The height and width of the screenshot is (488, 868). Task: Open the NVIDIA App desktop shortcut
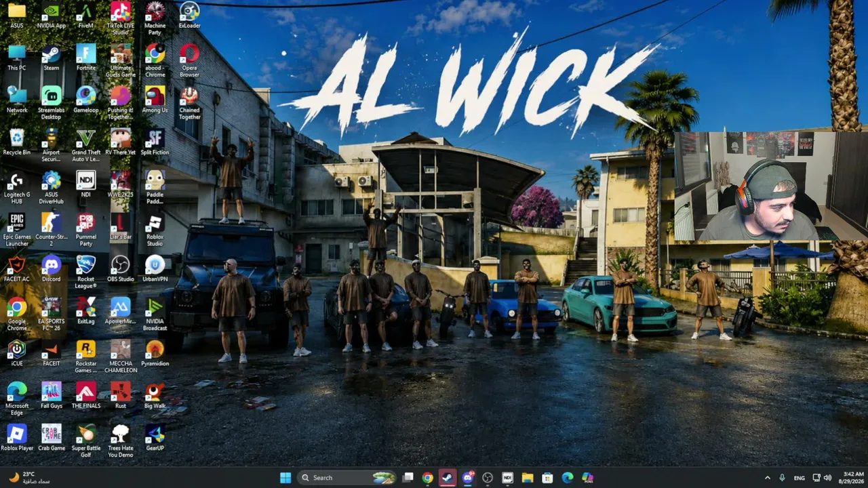52,16
